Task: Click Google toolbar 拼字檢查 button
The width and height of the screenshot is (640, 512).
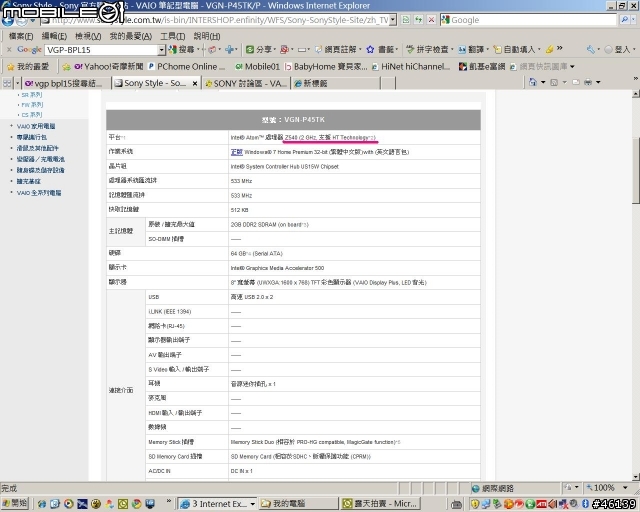Action: click(x=427, y=50)
